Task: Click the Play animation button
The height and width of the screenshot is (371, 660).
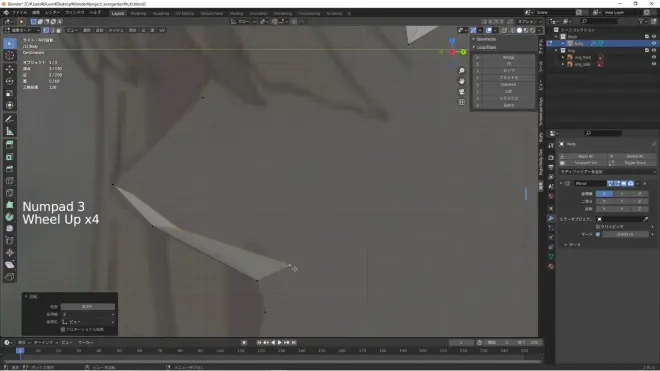Action: 279,343
